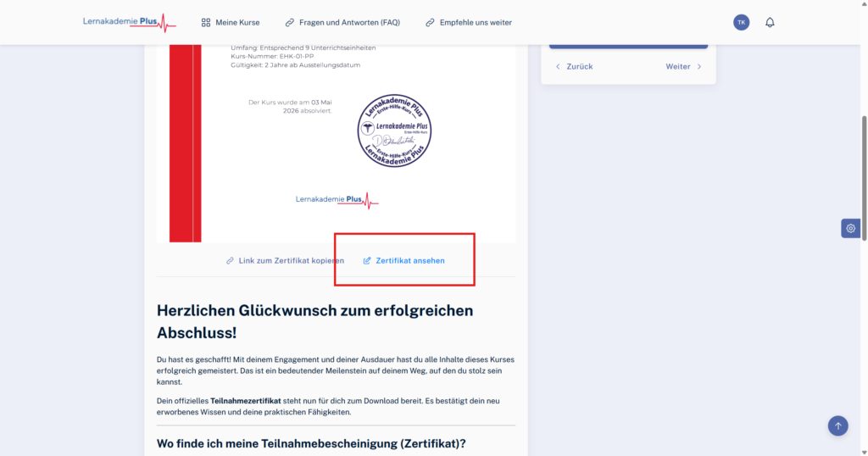Click link icon beside Empfehle uns weiter
This screenshot has height=456, width=868.
tap(430, 23)
